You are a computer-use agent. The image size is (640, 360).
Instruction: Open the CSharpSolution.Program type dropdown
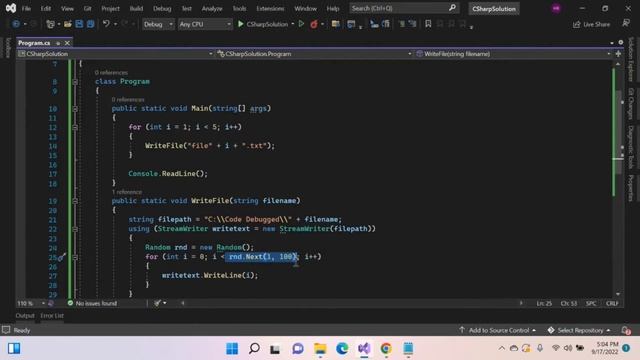314,54
